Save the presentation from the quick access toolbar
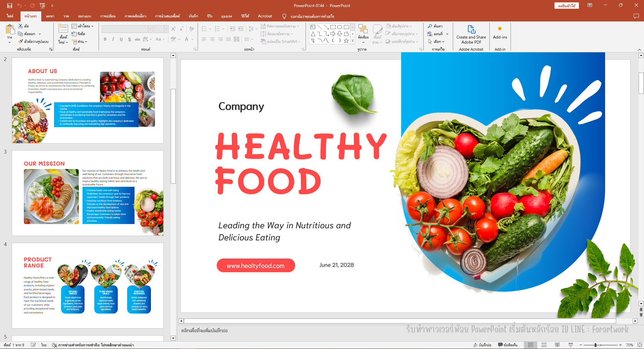The width and height of the screenshot is (644, 349). coord(10,6)
